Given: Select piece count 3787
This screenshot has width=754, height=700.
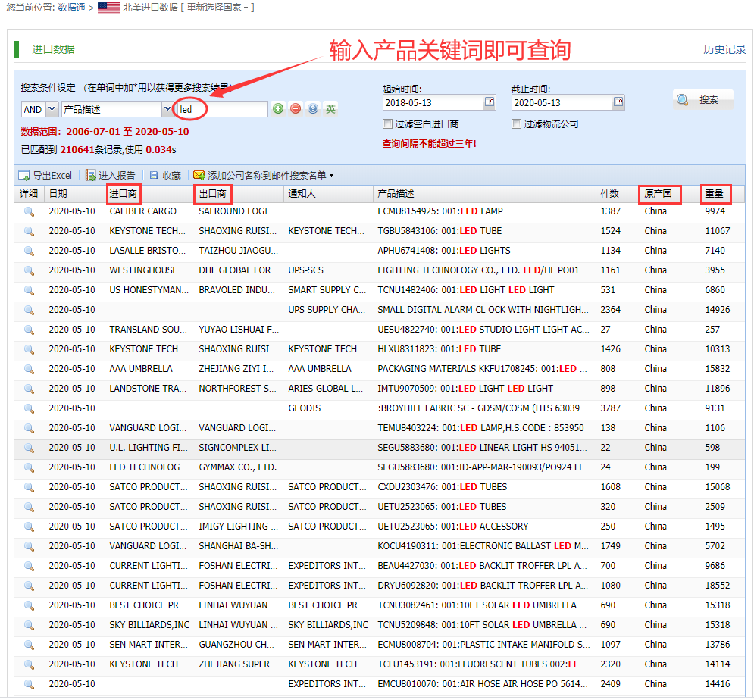Looking at the screenshot, I should pos(610,408).
